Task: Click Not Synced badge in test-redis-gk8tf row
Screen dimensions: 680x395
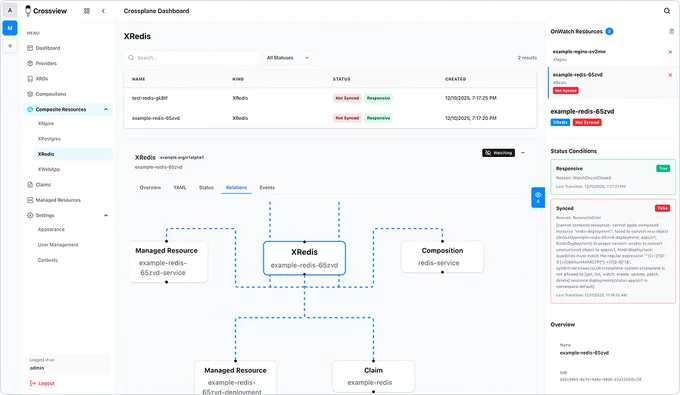Action: [x=347, y=98]
